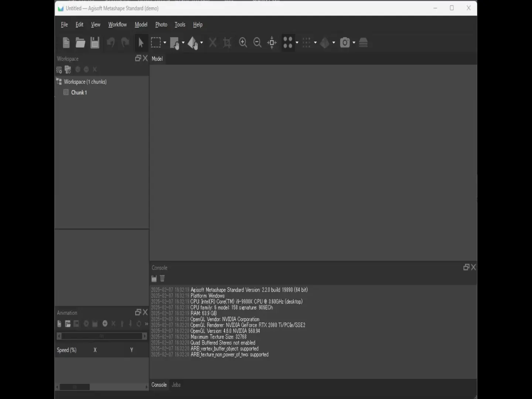The width and height of the screenshot is (532, 399).
Task: Open the Show Cameras dropdown arrow
Action: coord(354,43)
